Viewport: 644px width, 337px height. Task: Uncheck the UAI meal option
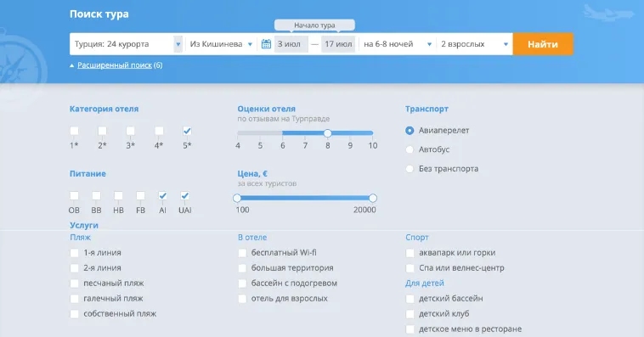click(x=185, y=196)
